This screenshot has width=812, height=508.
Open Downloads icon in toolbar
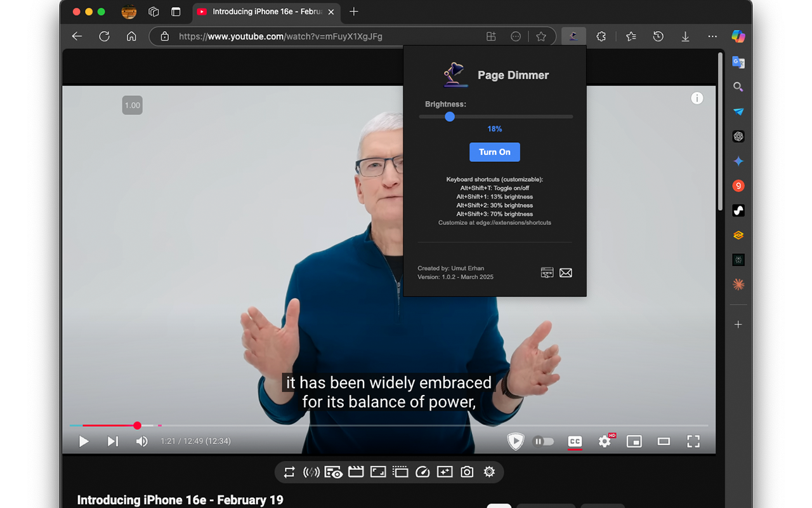pyautogui.click(x=685, y=36)
